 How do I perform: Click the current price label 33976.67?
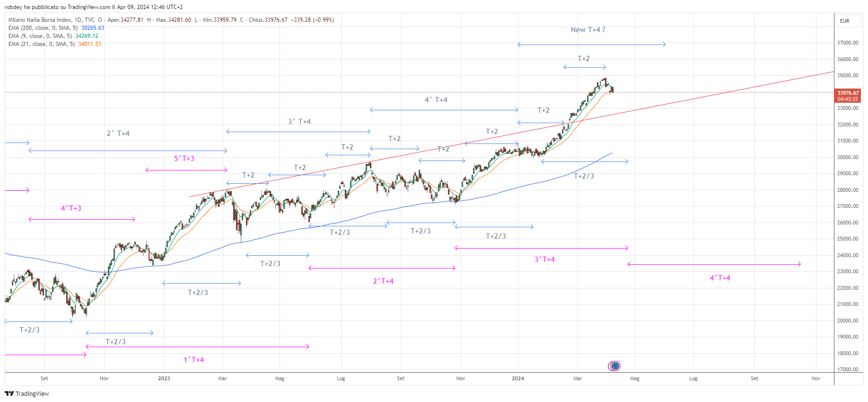coord(848,96)
